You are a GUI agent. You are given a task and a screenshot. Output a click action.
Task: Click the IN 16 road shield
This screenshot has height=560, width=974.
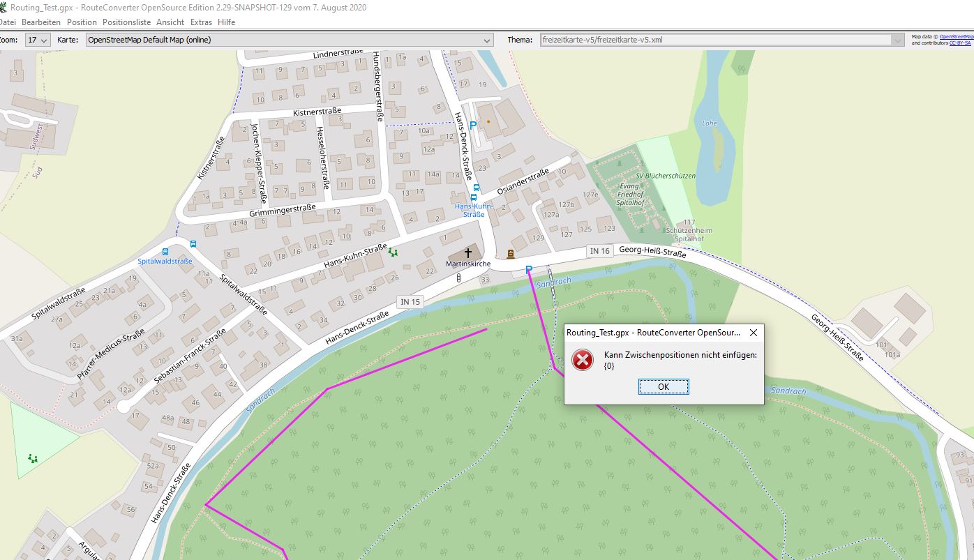point(599,251)
